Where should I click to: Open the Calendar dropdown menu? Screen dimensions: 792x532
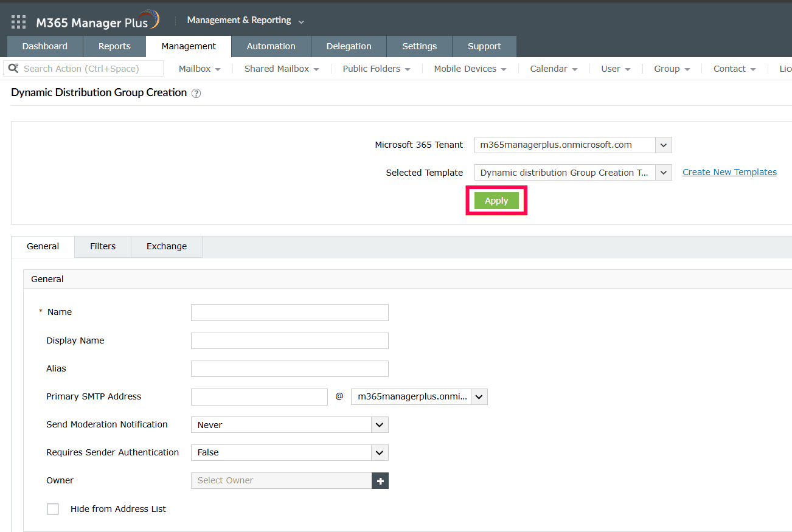pos(554,69)
